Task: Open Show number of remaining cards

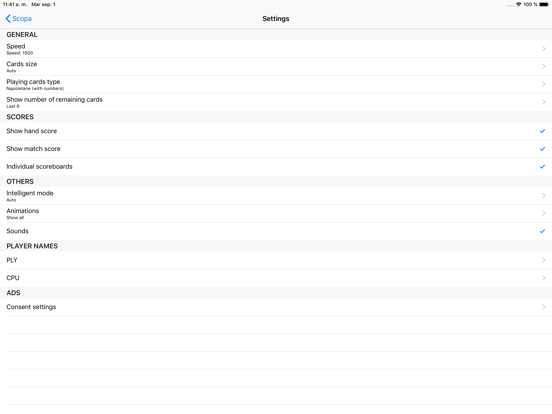Action: pos(276,102)
